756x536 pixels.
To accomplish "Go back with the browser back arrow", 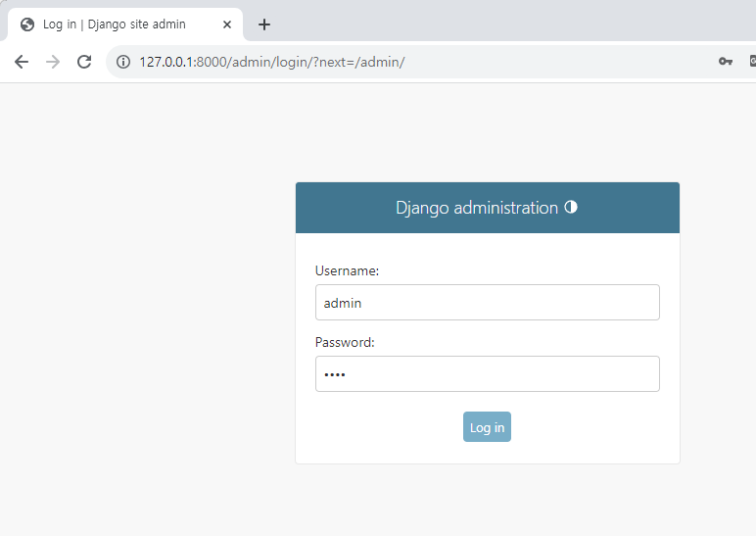I will [22, 62].
